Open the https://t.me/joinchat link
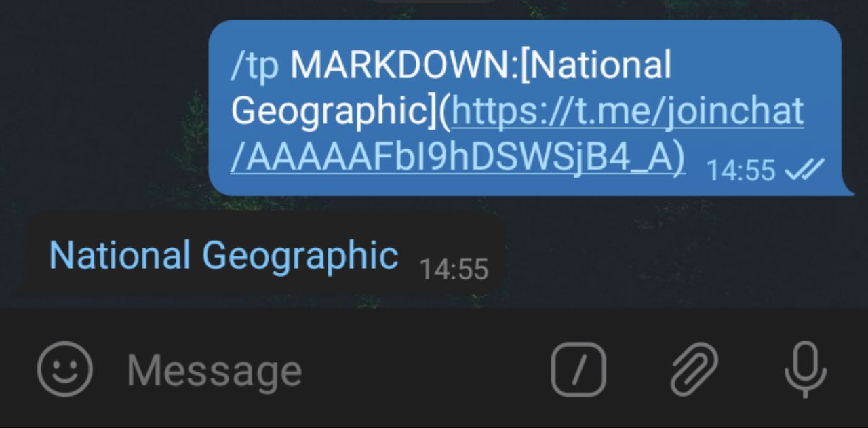The image size is (868, 428). tap(627, 111)
